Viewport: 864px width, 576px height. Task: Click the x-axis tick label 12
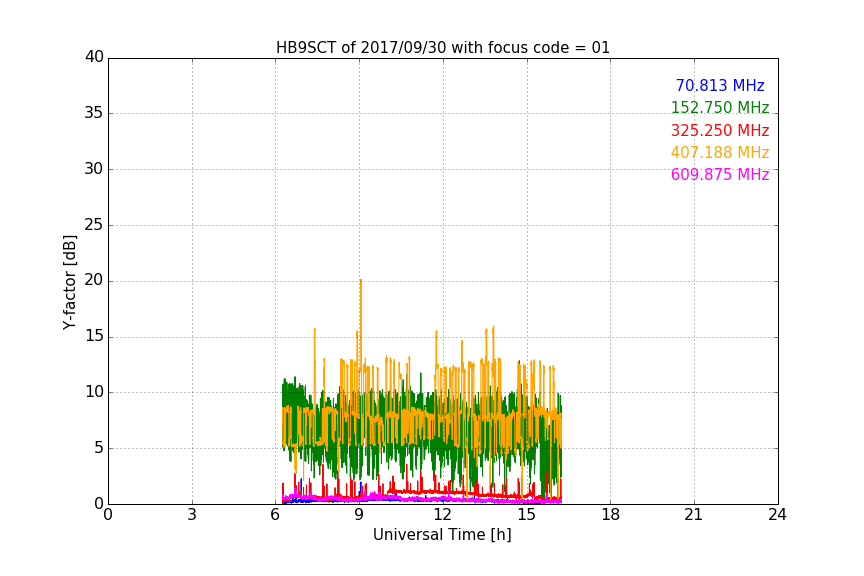click(443, 515)
